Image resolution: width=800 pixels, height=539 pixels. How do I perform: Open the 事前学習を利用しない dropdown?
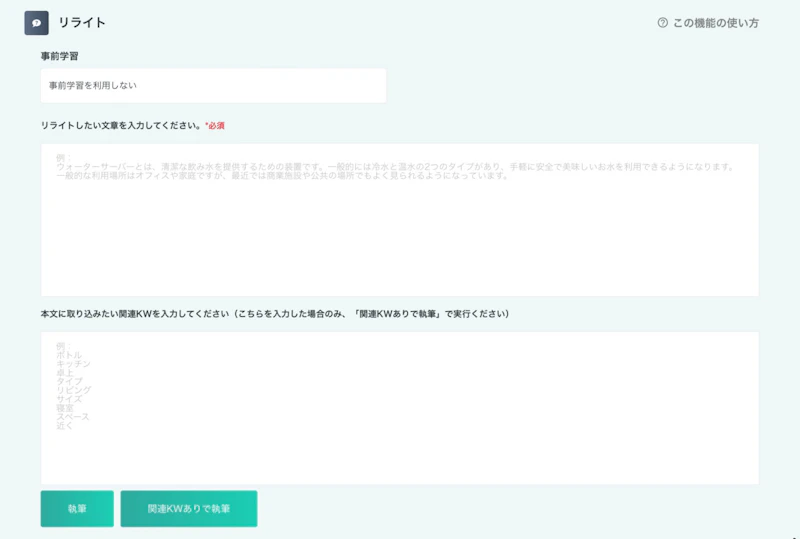[x=213, y=86]
